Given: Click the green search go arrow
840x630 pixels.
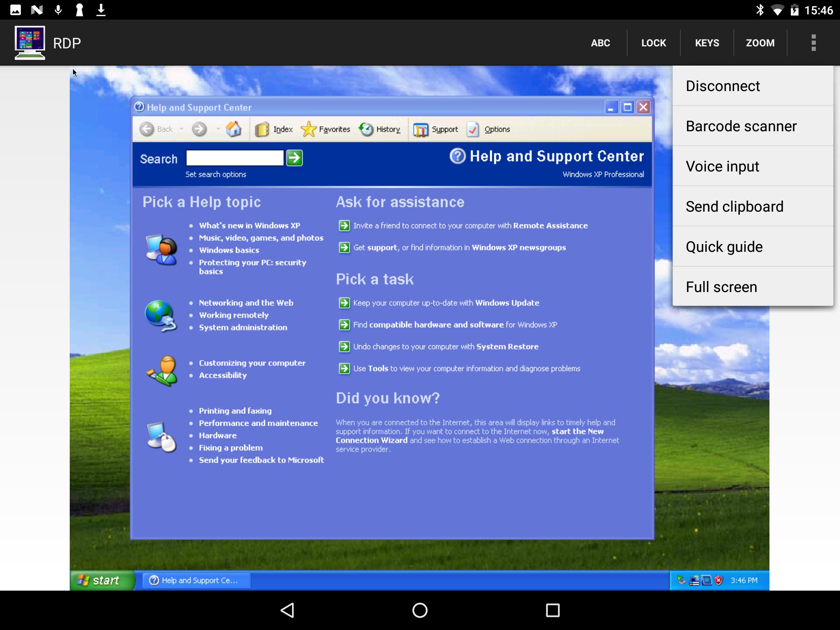Looking at the screenshot, I should click(294, 158).
